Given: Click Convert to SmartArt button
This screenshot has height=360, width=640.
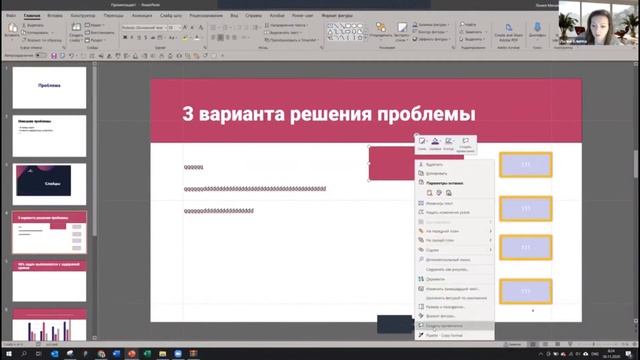Looking at the screenshot, I should (x=291, y=40).
